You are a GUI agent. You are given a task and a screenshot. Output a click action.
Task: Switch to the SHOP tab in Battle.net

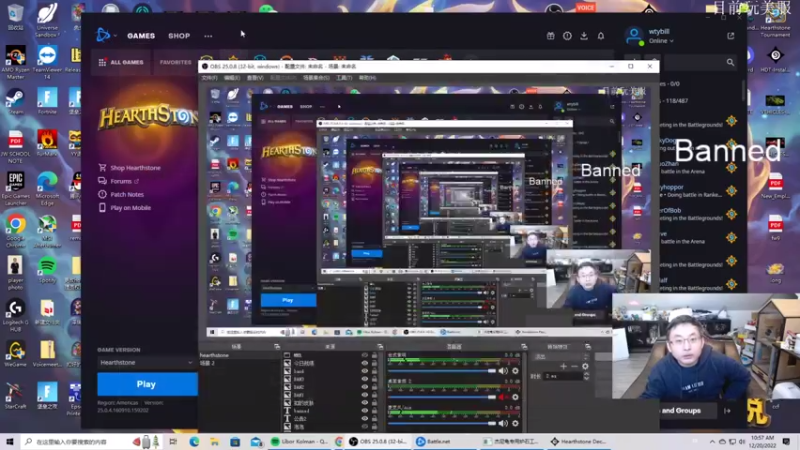click(179, 36)
